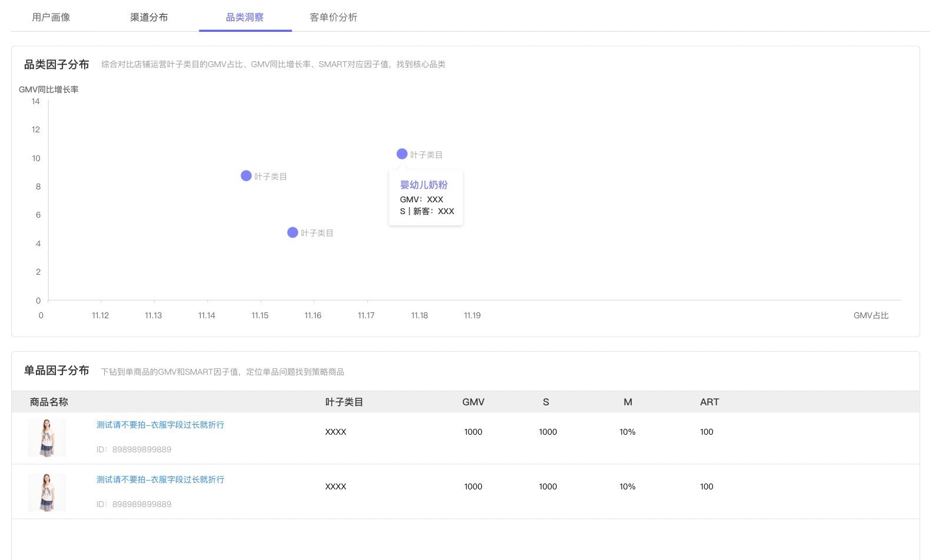Open the 渠道分布 tab
The image size is (933, 560).
pyautogui.click(x=149, y=17)
